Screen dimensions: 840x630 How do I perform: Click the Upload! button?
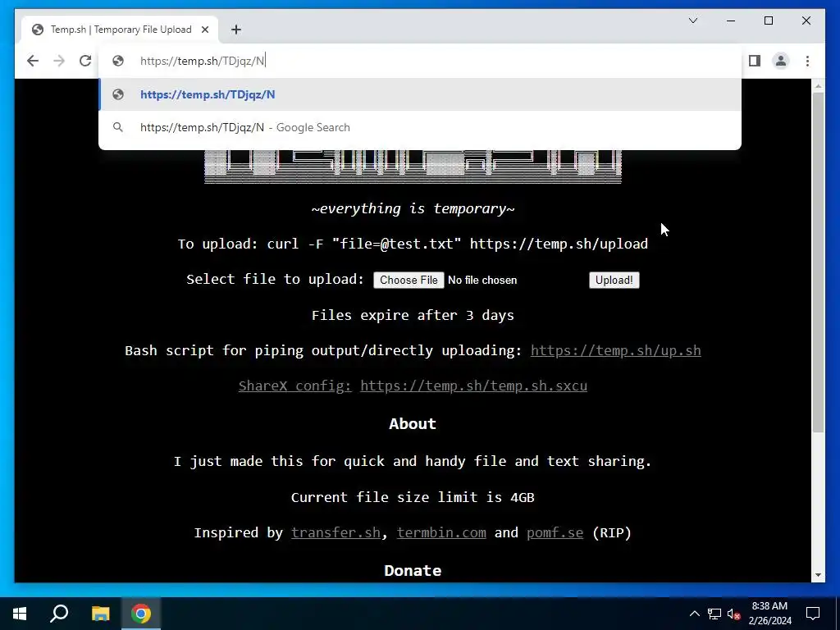point(614,281)
